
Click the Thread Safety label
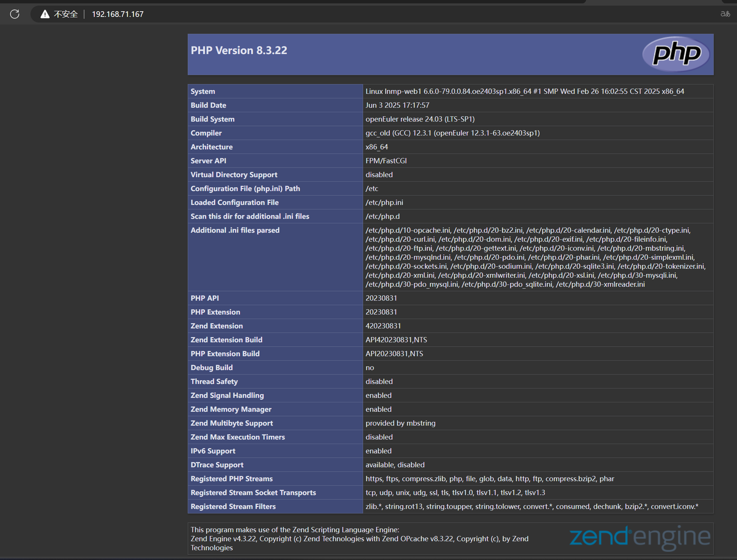pyautogui.click(x=214, y=381)
